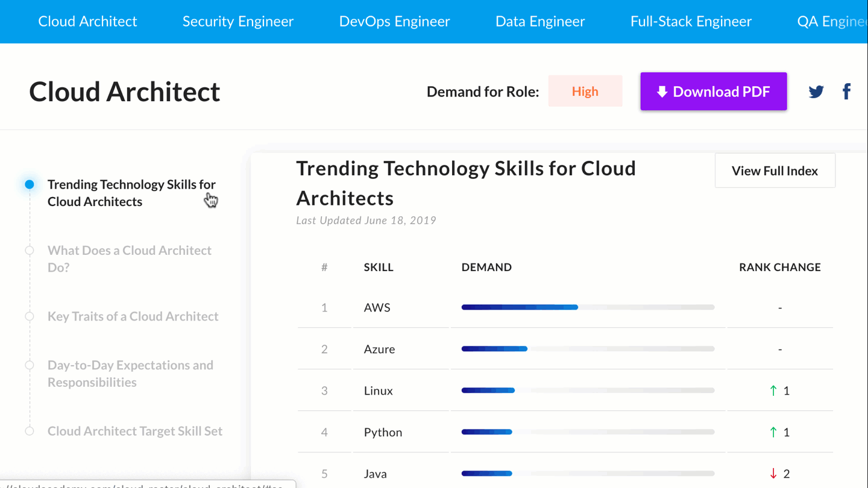Image resolution: width=868 pixels, height=488 pixels.
Task: Go to What Does a Cloud Architect Do?
Action: point(130,258)
